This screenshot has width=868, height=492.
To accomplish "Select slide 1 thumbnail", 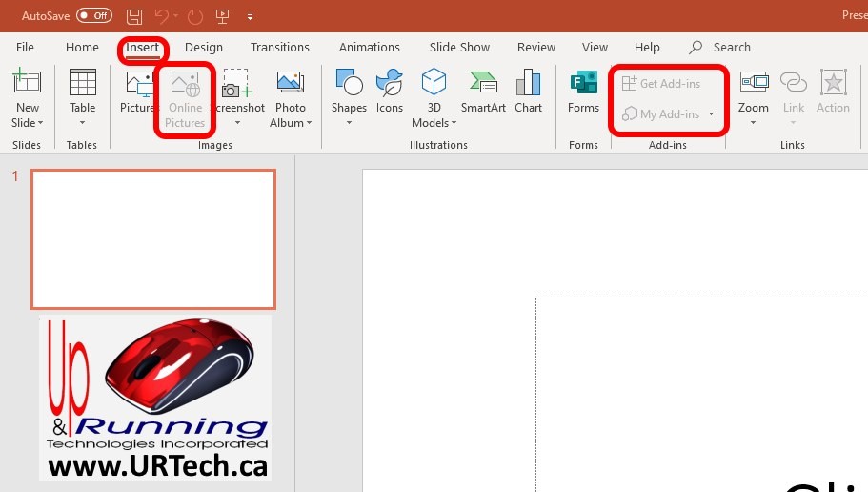I will point(153,239).
